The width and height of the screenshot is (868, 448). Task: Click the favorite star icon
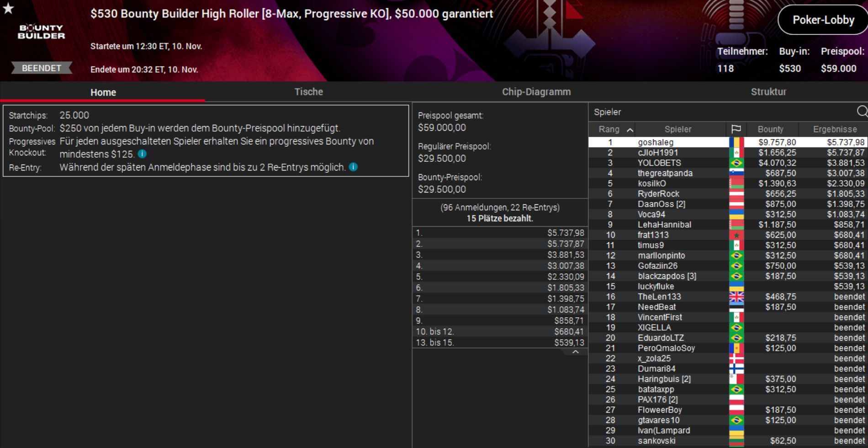tap(8, 8)
